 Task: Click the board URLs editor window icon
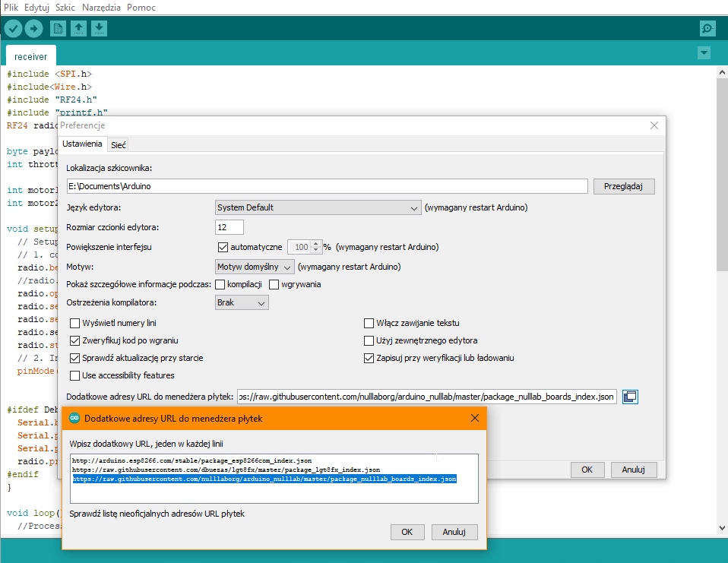point(630,397)
